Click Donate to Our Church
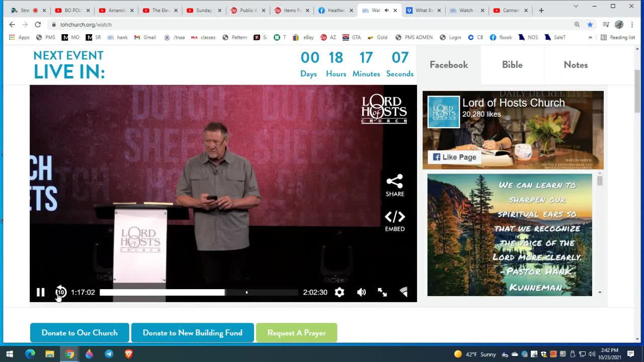Image resolution: width=644 pixels, height=362 pixels. click(x=79, y=333)
